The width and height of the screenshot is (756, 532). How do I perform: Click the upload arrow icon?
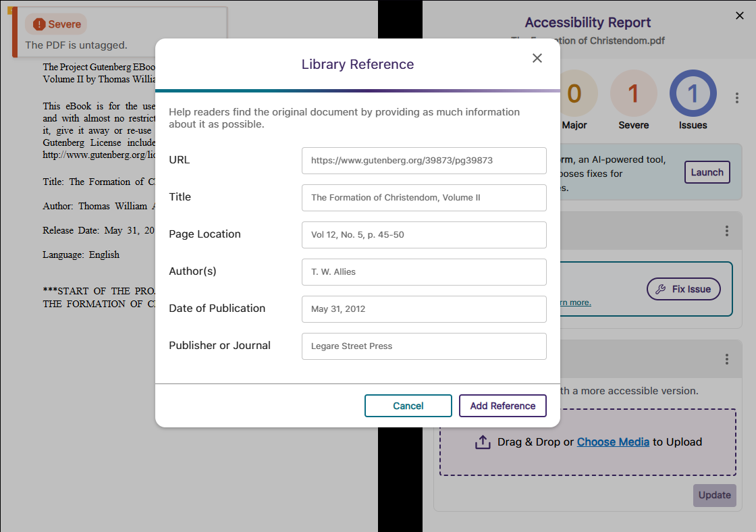pos(483,442)
